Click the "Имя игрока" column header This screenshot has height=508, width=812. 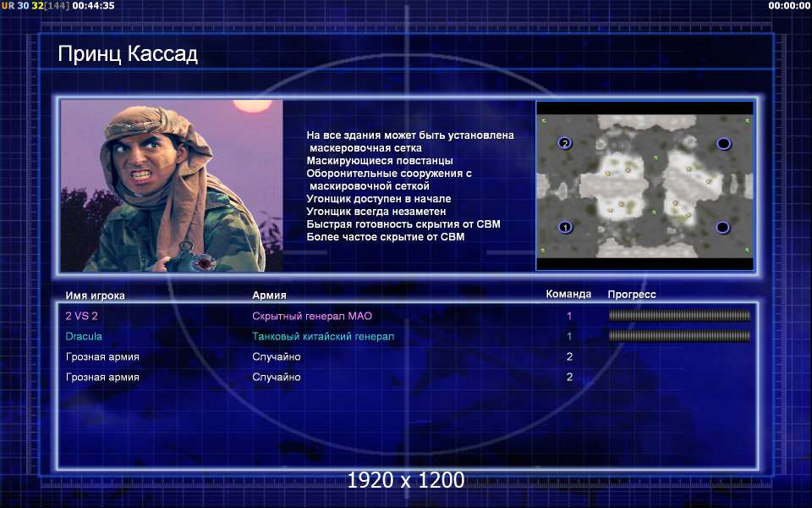96,295
